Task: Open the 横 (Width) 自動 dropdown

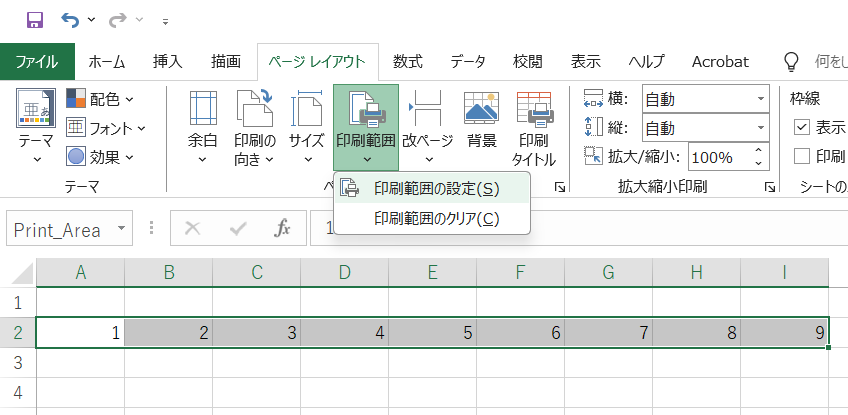Action: pos(760,99)
